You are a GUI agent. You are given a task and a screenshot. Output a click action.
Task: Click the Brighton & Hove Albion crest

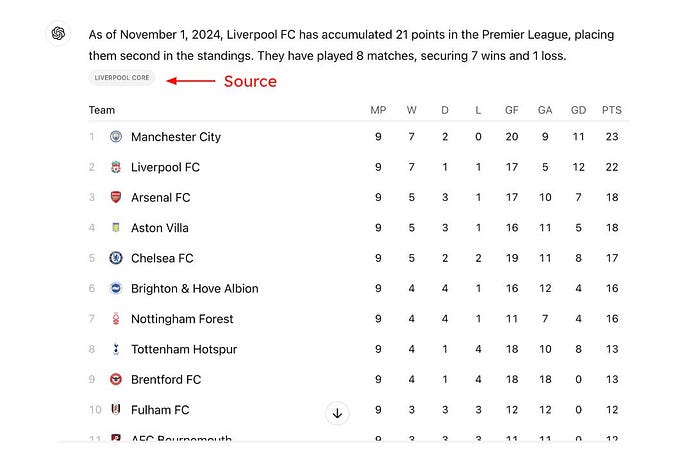(116, 288)
